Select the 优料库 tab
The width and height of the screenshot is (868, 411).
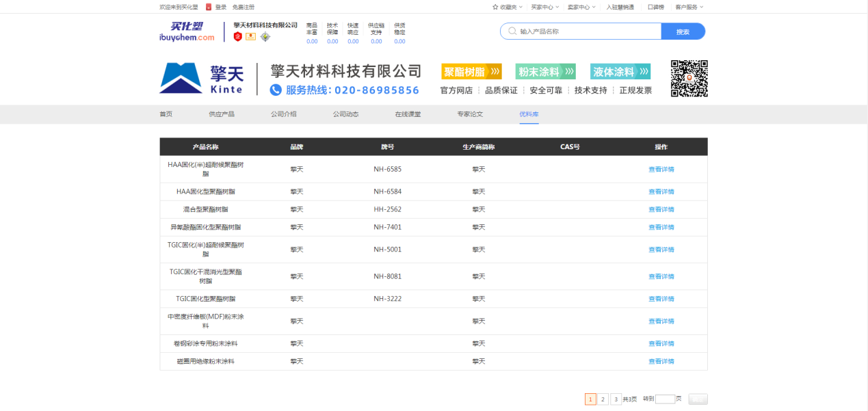coord(529,114)
